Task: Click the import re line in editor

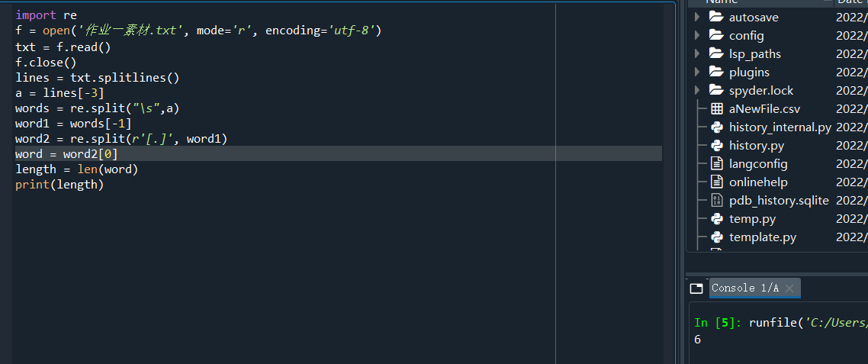Action: (46, 15)
